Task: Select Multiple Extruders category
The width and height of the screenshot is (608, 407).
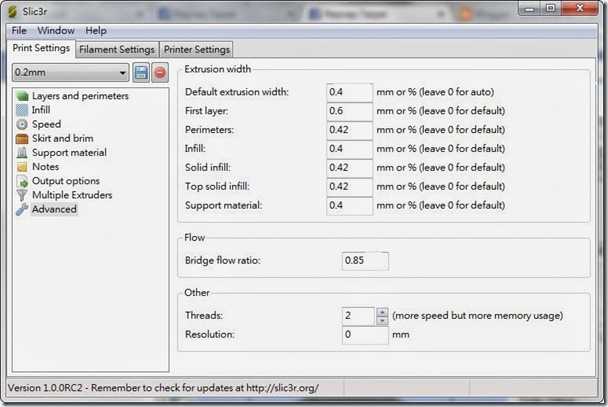Action: point(72,195)
